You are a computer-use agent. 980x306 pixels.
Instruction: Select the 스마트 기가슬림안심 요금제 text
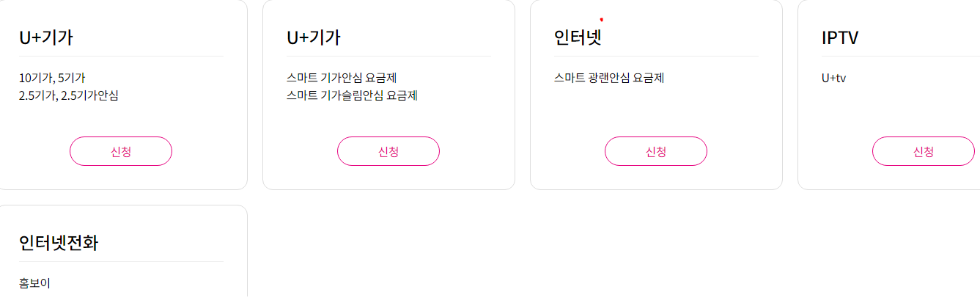[x=352, y=95]
